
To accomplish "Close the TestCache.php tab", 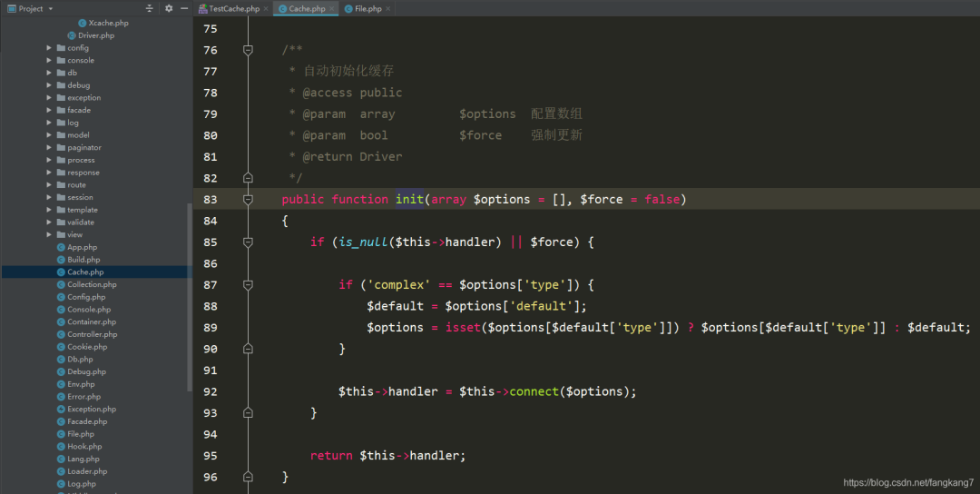I will pos(266,9).
